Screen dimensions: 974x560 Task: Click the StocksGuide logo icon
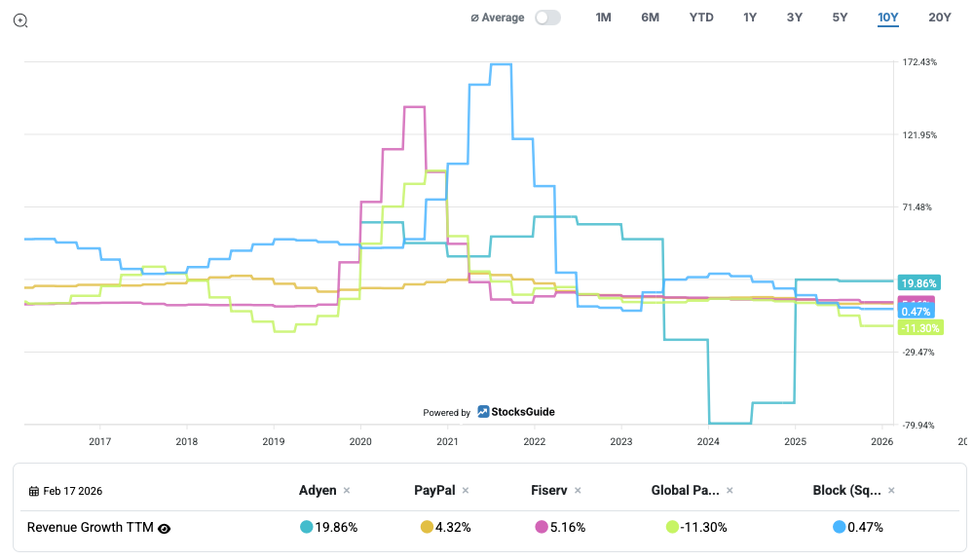tap(483, 412)
